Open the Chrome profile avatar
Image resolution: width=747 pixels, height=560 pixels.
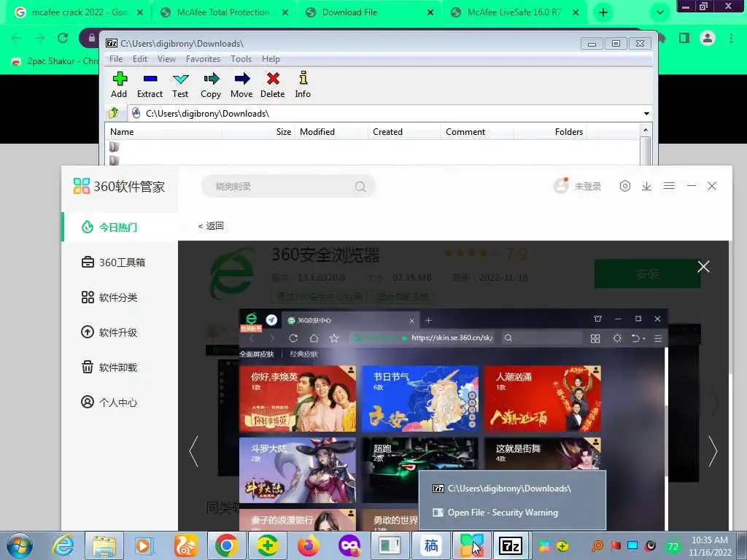click(x=708, y=38)
